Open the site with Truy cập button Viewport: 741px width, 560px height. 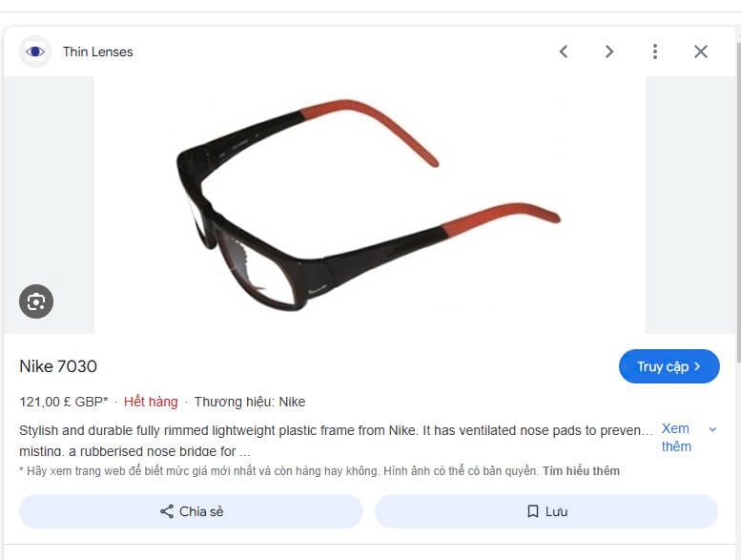[x=669, y=366]
